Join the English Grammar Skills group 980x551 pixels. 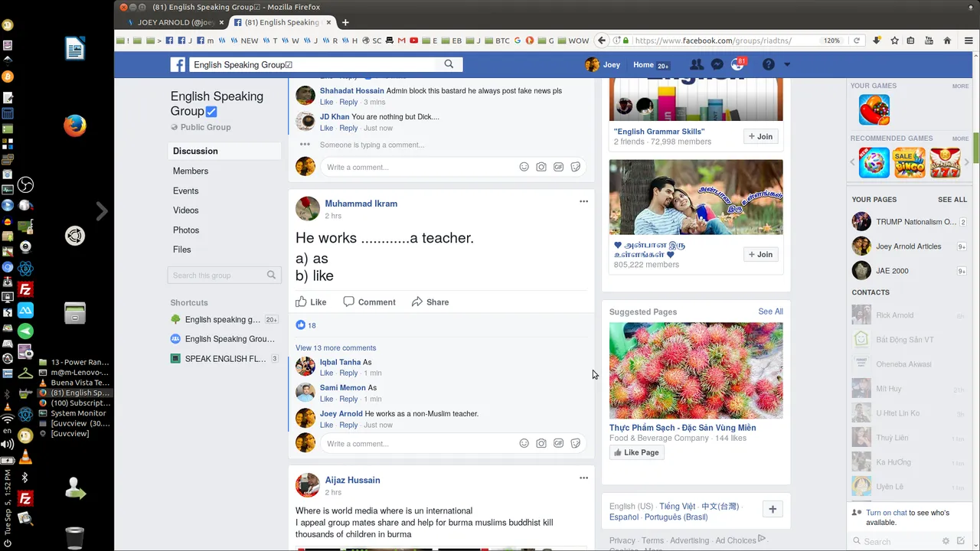761,136
